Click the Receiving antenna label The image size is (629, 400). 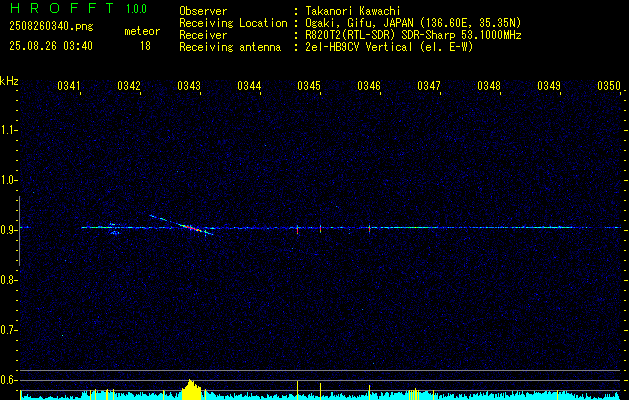230,47
